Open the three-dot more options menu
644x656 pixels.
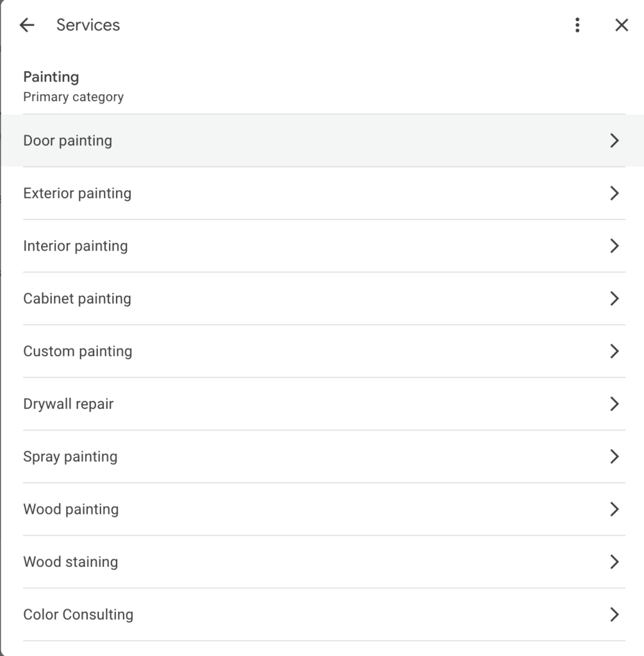(577, 25)
